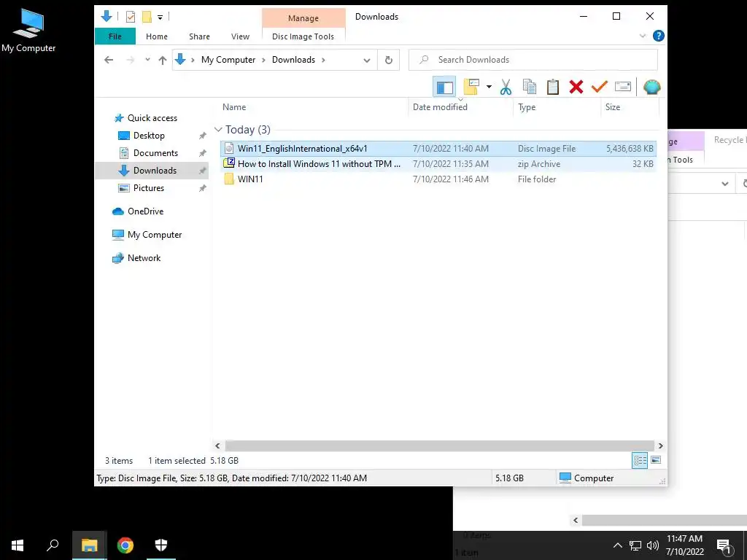Viewport: 747px width, 560px height.
Task: Open the File tab
Action: [x=115, y=36]
